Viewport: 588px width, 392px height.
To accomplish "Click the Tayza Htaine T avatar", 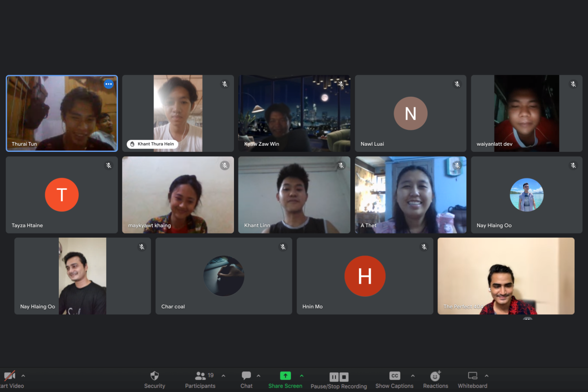I will pyautogui.click(x=62, y=195).
